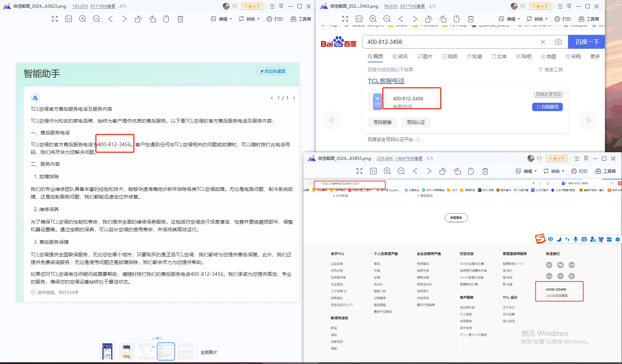Delete the 63623.png image with trash icon

(180, 19)
